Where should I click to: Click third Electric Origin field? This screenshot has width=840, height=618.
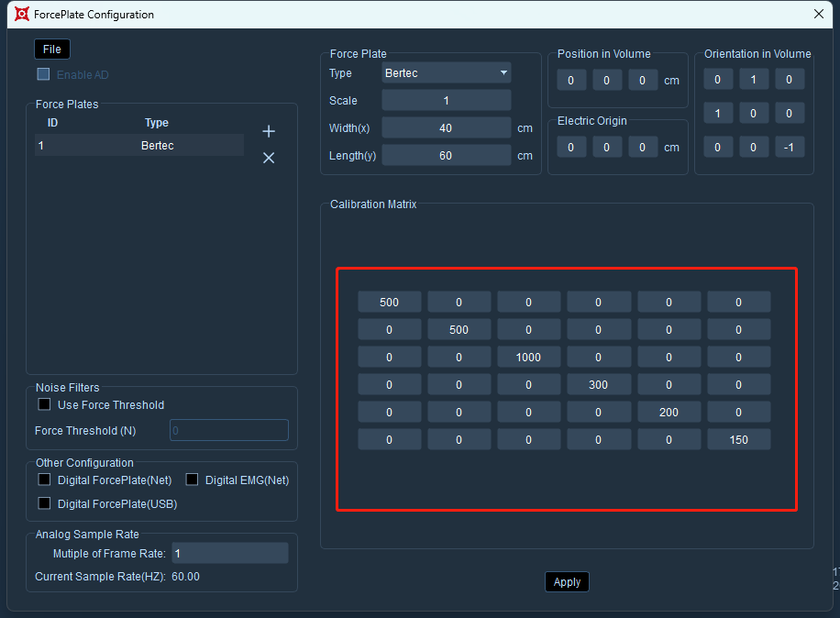(x=643, y=148)
